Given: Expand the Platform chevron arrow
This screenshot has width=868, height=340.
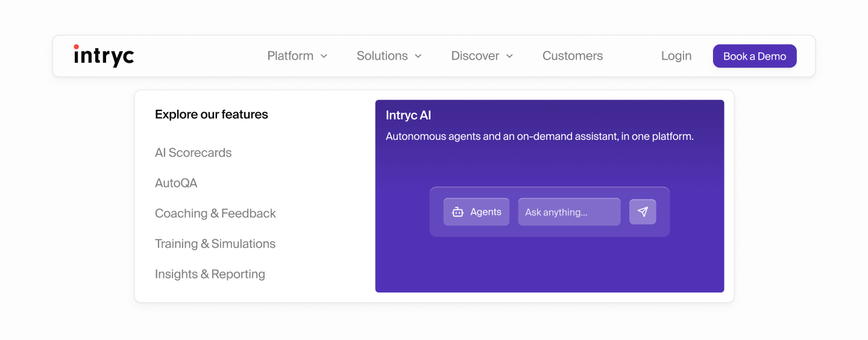Looking at the screenshot, I should (x=324, y=56).
